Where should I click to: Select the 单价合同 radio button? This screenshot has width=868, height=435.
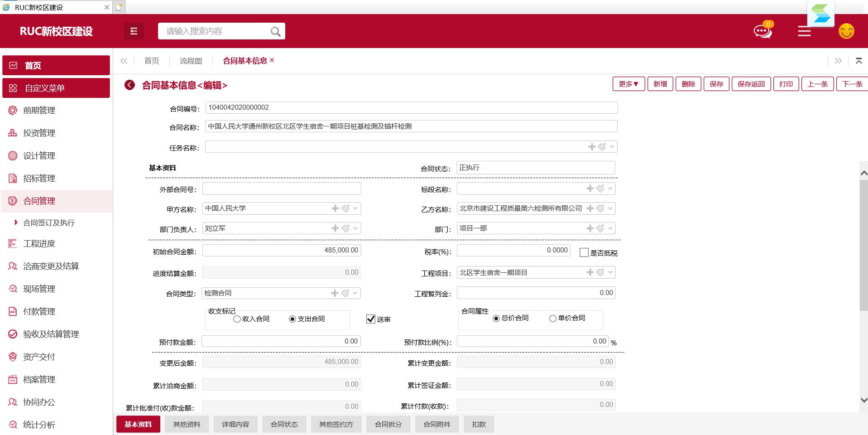coord(552,319)
